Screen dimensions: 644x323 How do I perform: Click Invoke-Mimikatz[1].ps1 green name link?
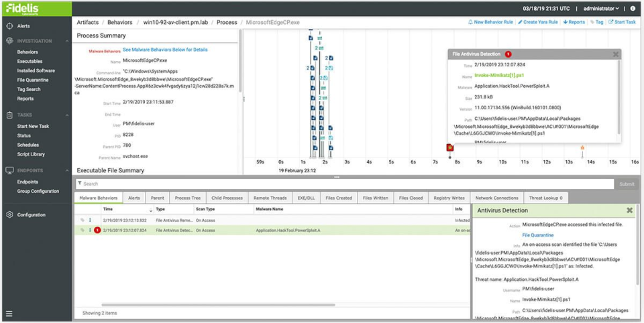[x=499, y=76]
